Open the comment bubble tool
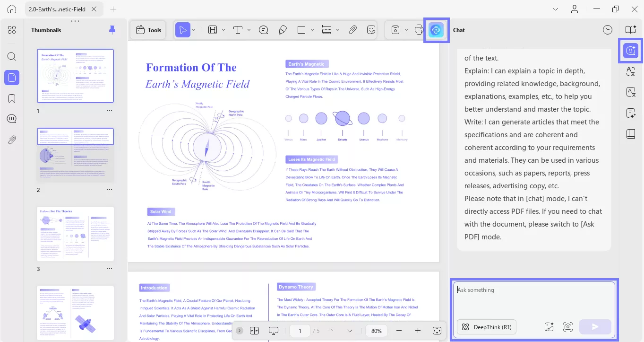Screen dimensions: 644x342 pos(264,30)
